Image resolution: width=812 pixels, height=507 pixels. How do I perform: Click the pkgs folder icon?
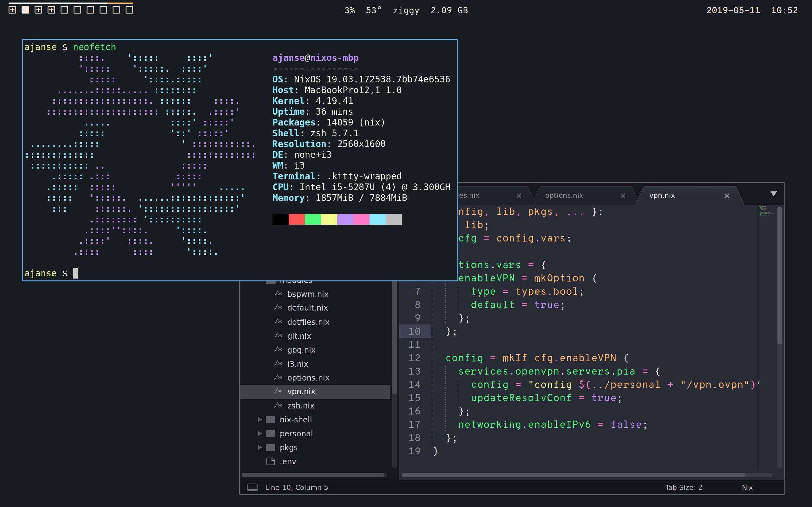(271, 447)
